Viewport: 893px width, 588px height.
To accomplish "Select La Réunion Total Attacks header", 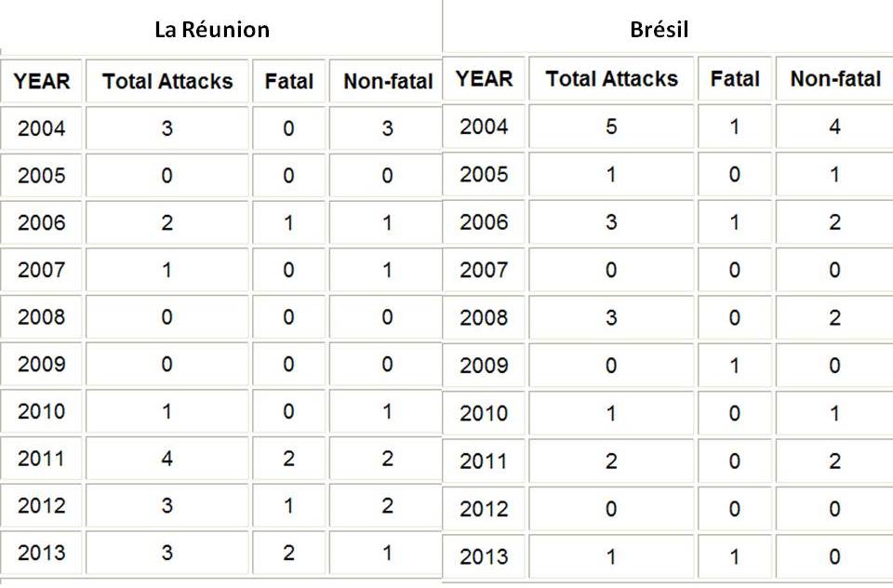I will [x=167, y=81].
